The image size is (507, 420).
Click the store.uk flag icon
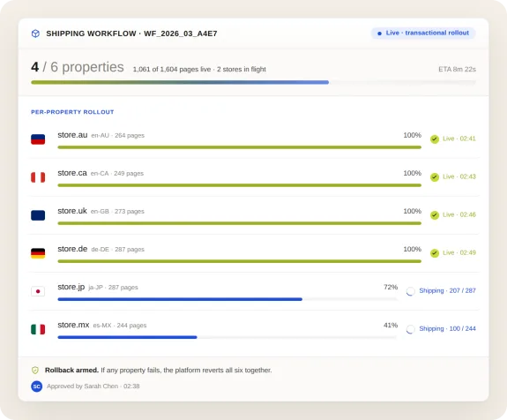(x=38, y=215)
